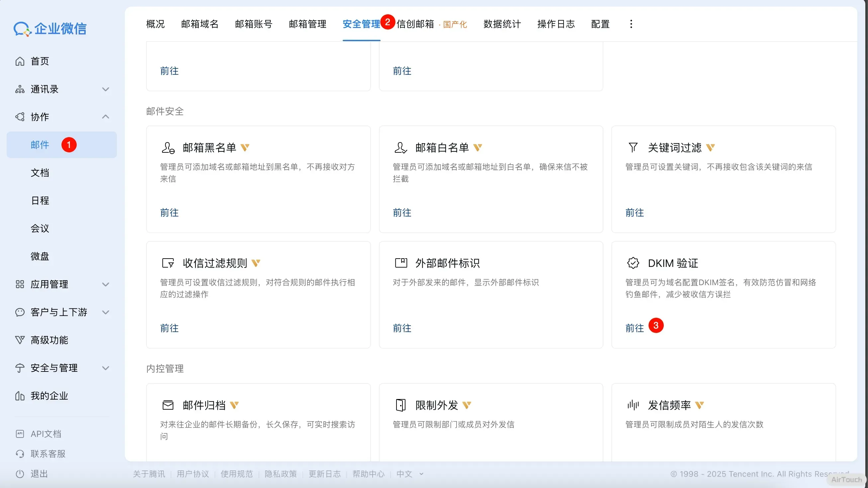Open the three-dot more tabs menu
The height and width of the screenshot is (488, 868).
[631, 24]
